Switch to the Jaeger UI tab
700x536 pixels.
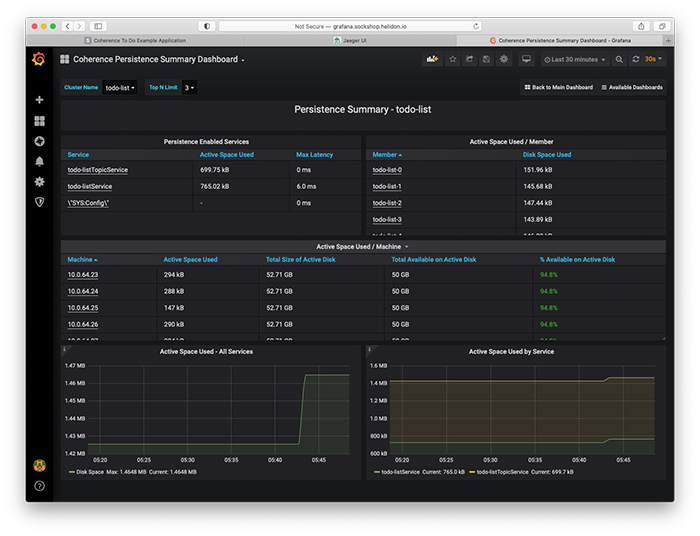pyautogui.click(x=350, y=40)
